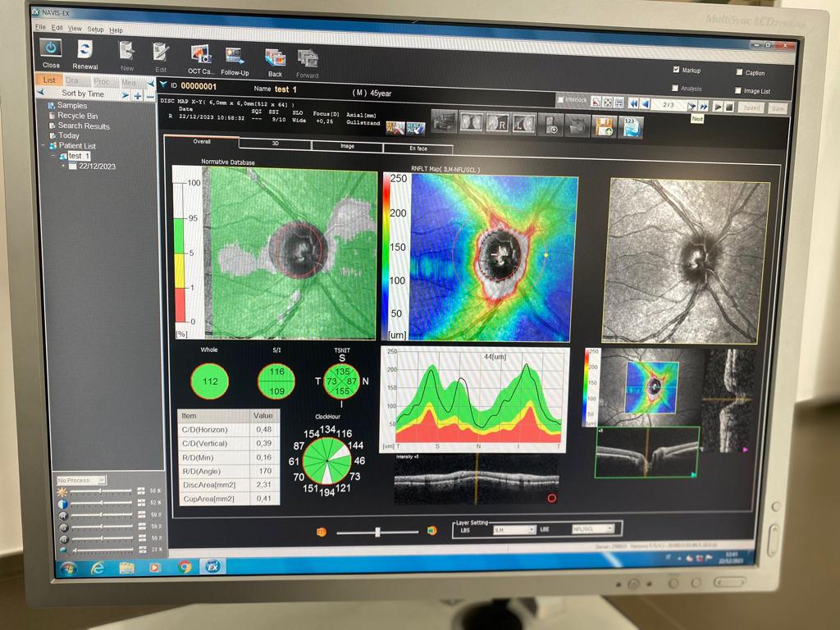Open the OCT Capture tool
Image resolution: width=840 pixels, height=630 pixels.
[x=201, y=55]
